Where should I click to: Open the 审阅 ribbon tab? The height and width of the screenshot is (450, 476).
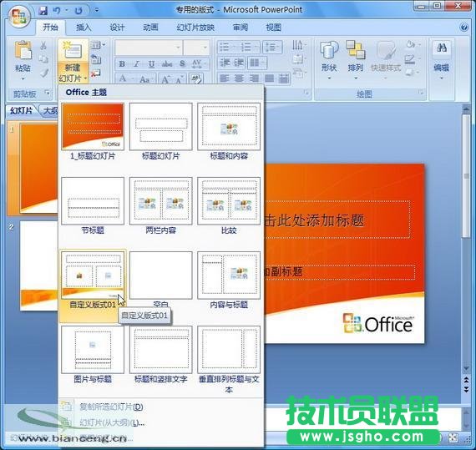point(241,28)
